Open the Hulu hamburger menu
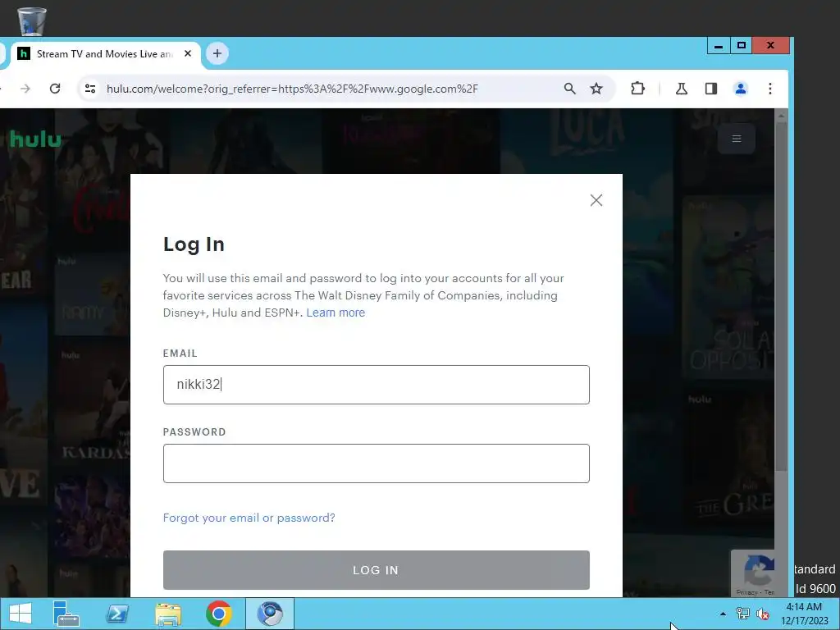 (x=737, y=139)
